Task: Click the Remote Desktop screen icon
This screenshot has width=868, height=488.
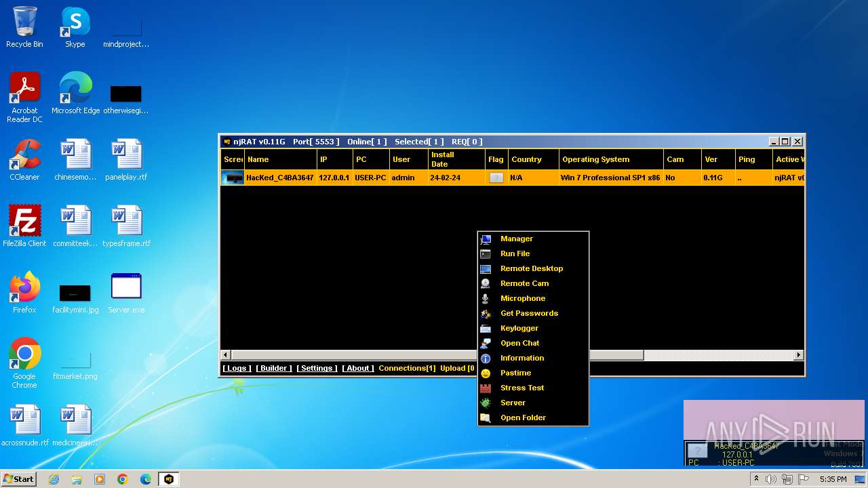Action: tap(486, 269)
